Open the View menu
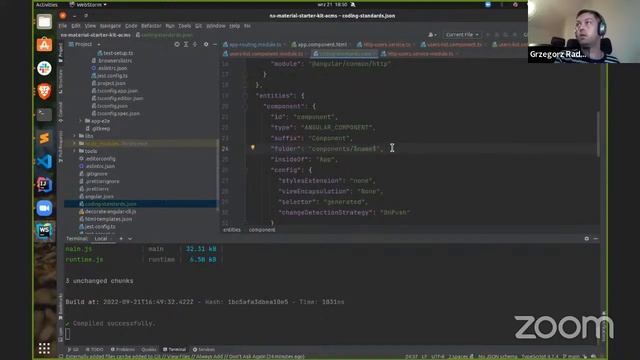 pyautogui.click(x=90, y=26)
